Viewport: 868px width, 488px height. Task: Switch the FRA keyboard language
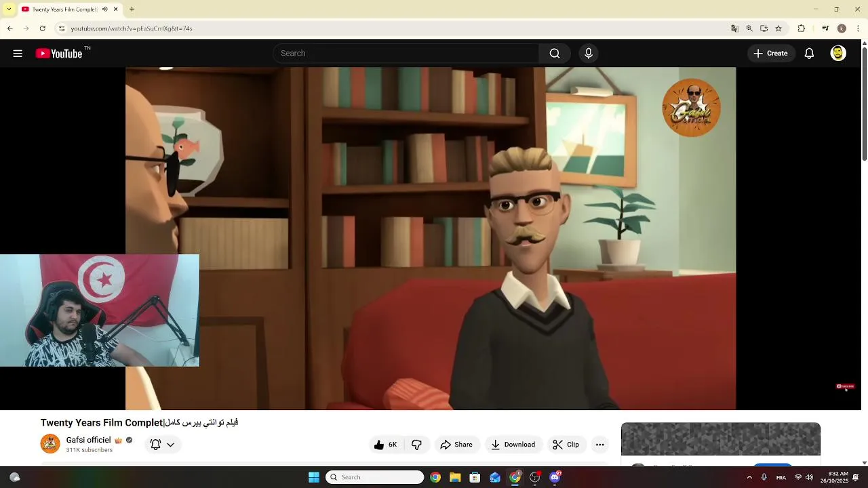tap(781, 477)
